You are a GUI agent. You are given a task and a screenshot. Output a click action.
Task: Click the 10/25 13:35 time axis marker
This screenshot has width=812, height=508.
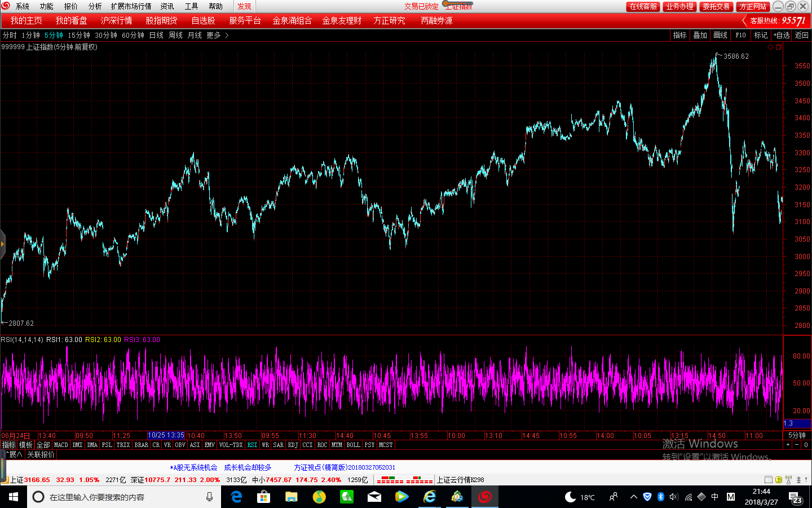tap(166, 435)
